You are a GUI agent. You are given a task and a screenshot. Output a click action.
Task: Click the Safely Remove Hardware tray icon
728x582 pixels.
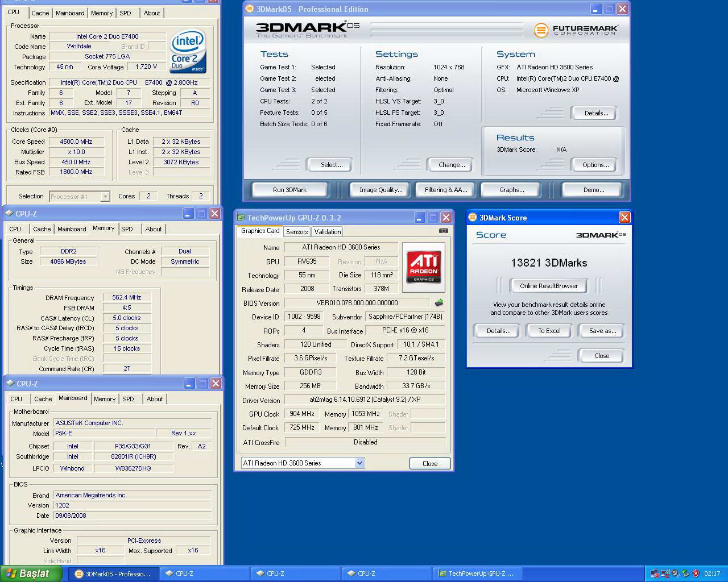(x=685, y=573)
